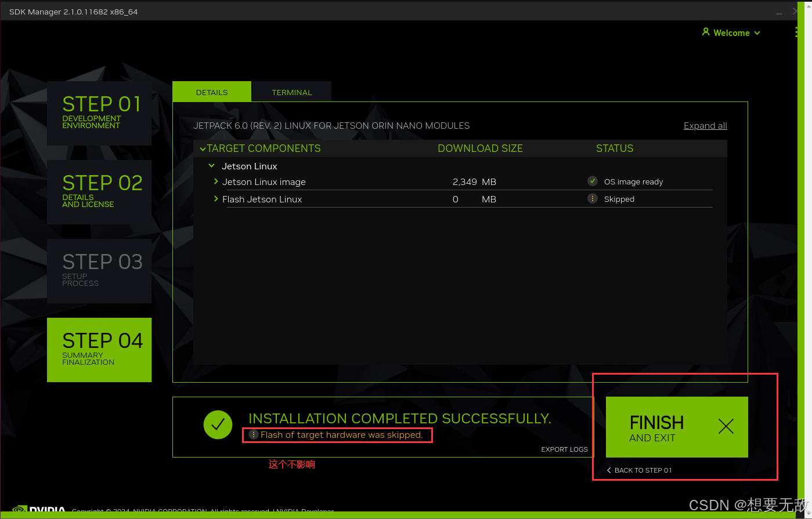Open the three-dot options menu at top right
812x519 pixels.
click(796, 32)
